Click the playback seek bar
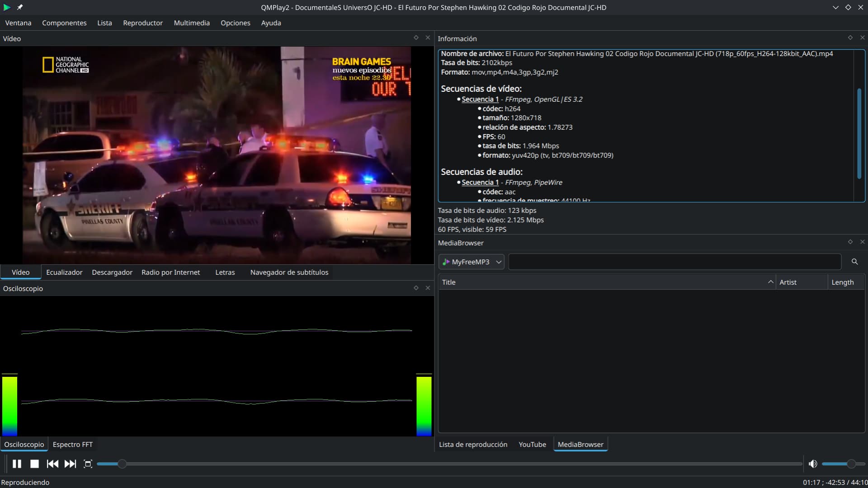Image resolution: width=868 pixels, height=488 pixels. [449, 464]
